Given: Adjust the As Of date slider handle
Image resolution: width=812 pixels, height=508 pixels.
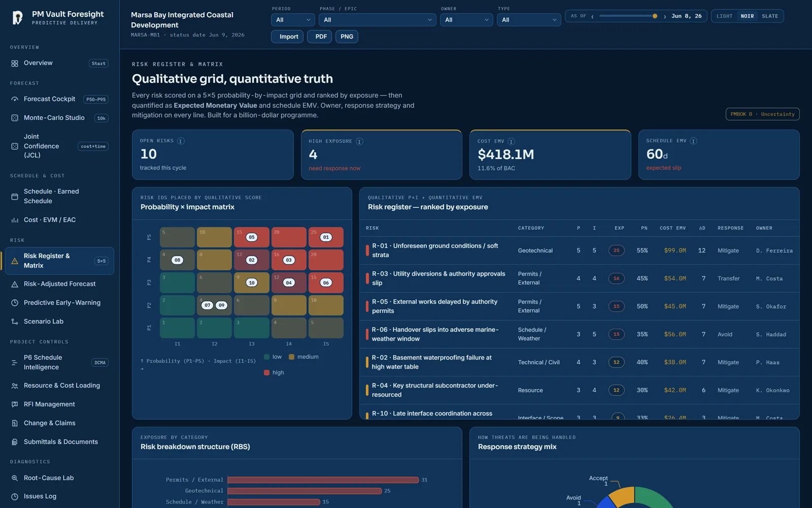Looking at the screenshot, I should [x=655, y=16].
